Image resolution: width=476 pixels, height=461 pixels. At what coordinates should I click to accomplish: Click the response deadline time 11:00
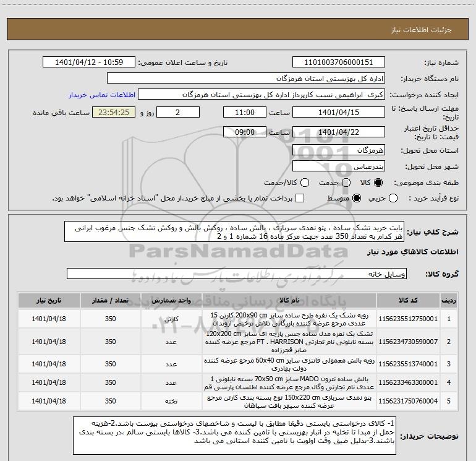245,112
